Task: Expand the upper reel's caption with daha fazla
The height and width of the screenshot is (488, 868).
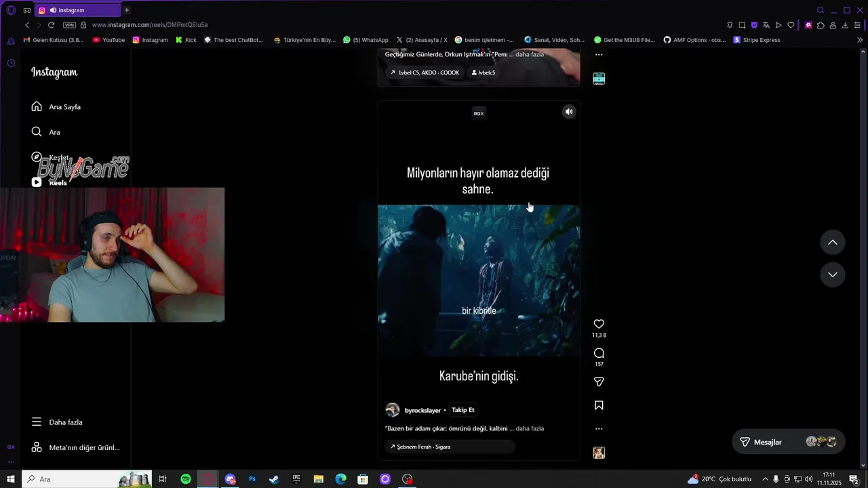Action: click(530, 54)
